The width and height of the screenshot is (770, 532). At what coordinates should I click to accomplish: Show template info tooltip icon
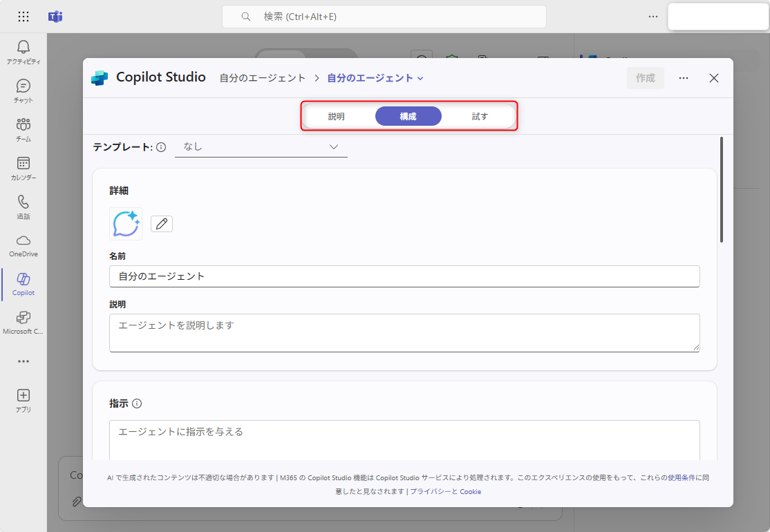click(x=161, y=146)
